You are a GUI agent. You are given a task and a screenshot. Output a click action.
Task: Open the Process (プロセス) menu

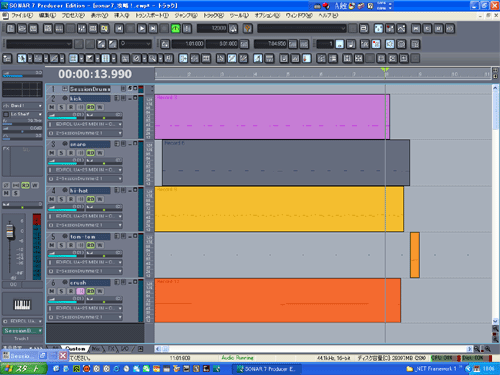[73, 15]
